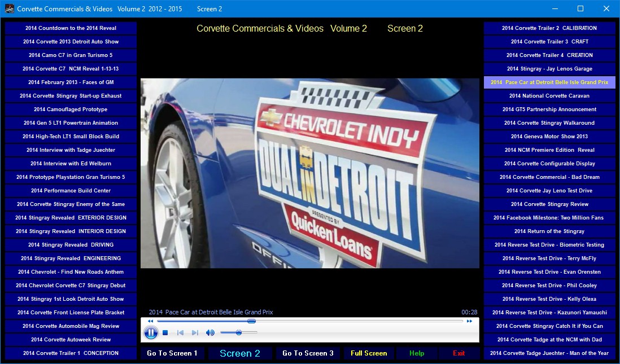Click the previous track button

click(180, 333)
